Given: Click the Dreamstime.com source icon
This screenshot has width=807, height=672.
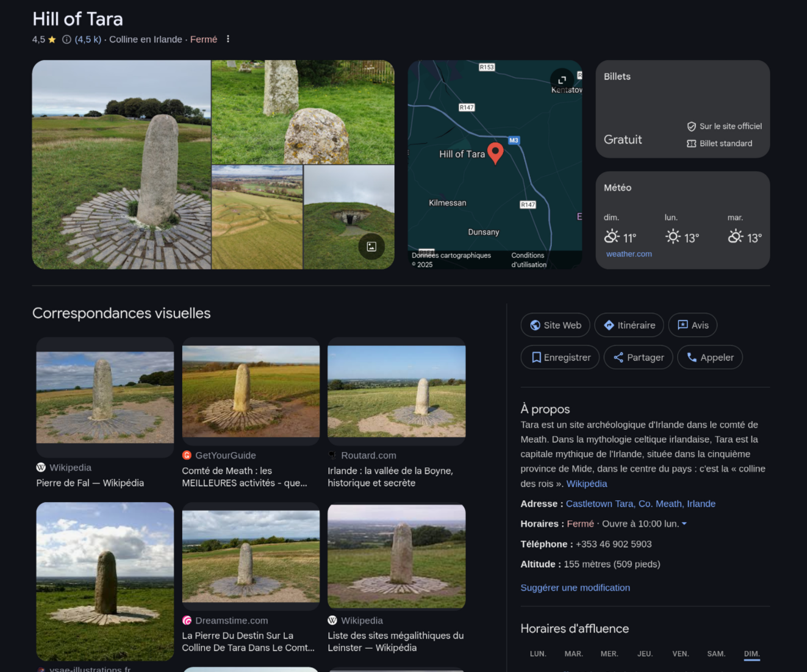Looking at the screenshot, I should click(x=187, y=621).
